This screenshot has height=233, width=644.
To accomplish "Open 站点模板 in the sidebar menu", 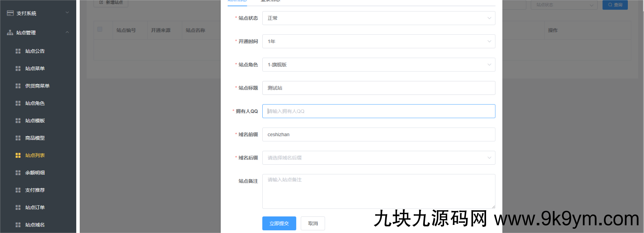I will (35, 120).
